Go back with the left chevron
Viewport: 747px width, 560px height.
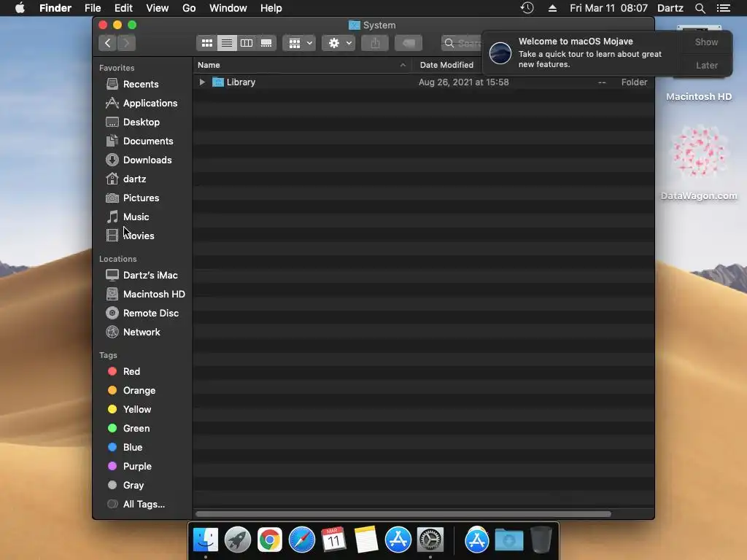coord(108,43)
